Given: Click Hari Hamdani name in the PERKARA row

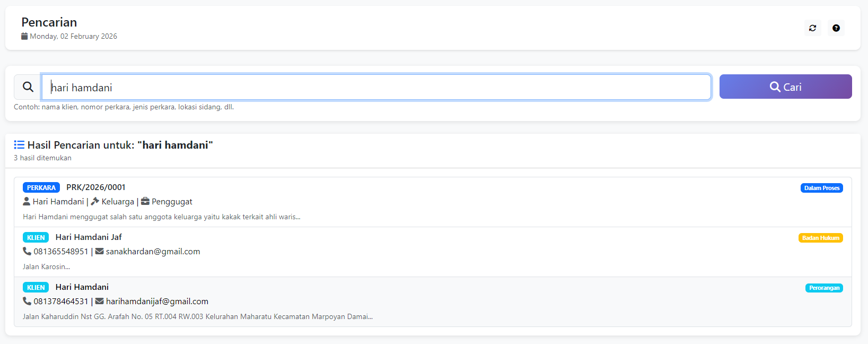Looking at the screenshot, I should tap(58, 202).
